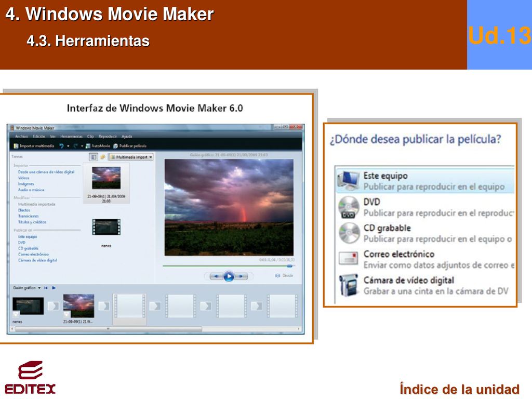
Task: Click tasks pane 'Cámara de vídeo digital' link
Action: (37, 260)
